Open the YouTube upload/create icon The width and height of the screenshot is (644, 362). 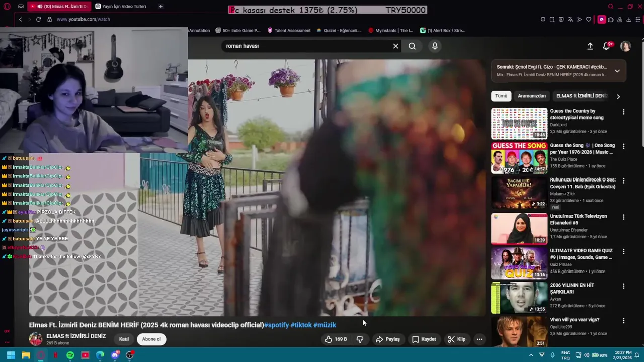pyautogui.click(x=590, y=46)
